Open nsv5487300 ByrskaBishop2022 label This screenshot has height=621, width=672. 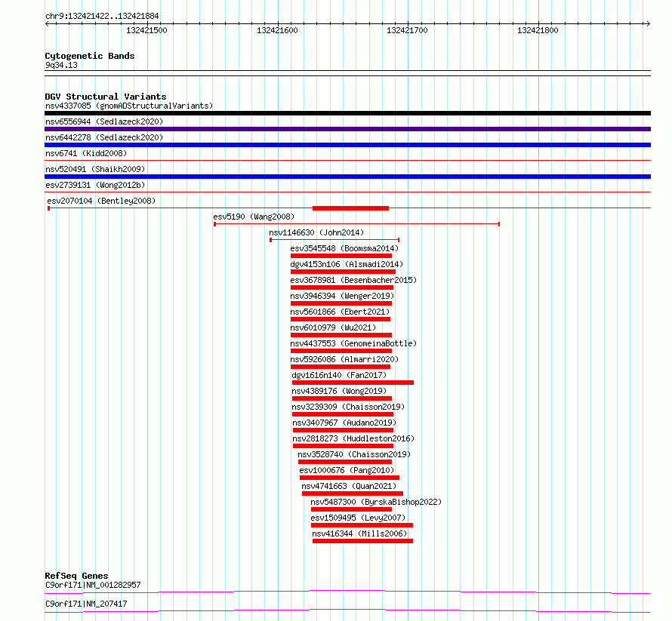pos(376,502)
